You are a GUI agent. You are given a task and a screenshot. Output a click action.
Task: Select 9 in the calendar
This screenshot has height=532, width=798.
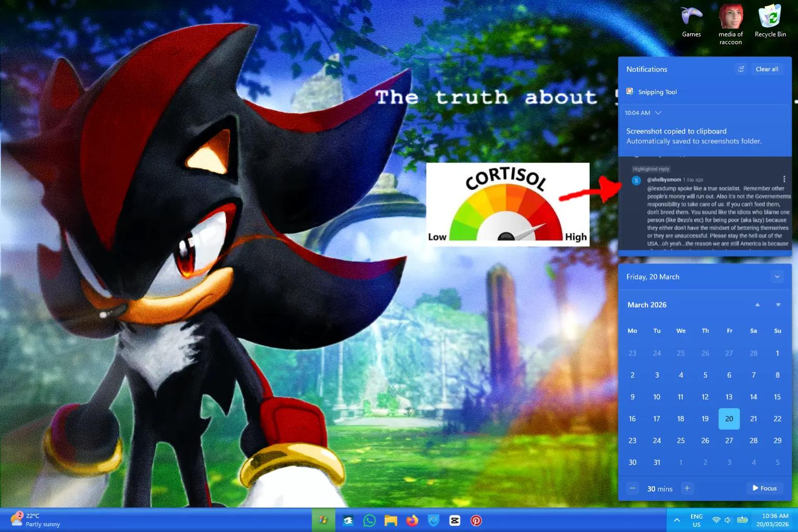coord(632,397)
